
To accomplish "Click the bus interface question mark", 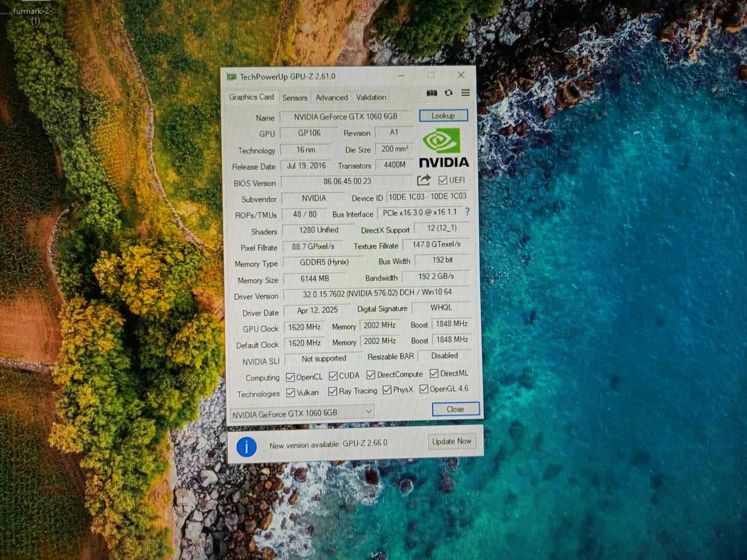I will 467,211.
